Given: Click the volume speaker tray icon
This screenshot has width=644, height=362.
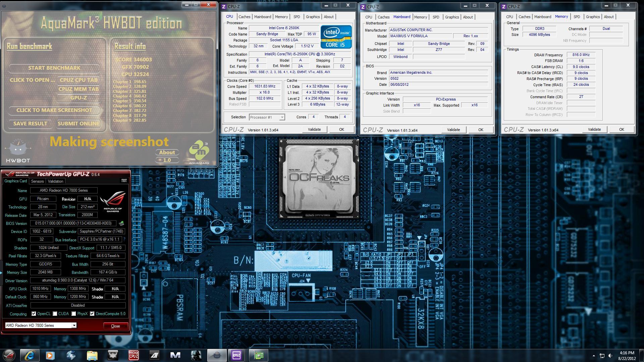Looking at the screenshot, I should tap(610, 356).
